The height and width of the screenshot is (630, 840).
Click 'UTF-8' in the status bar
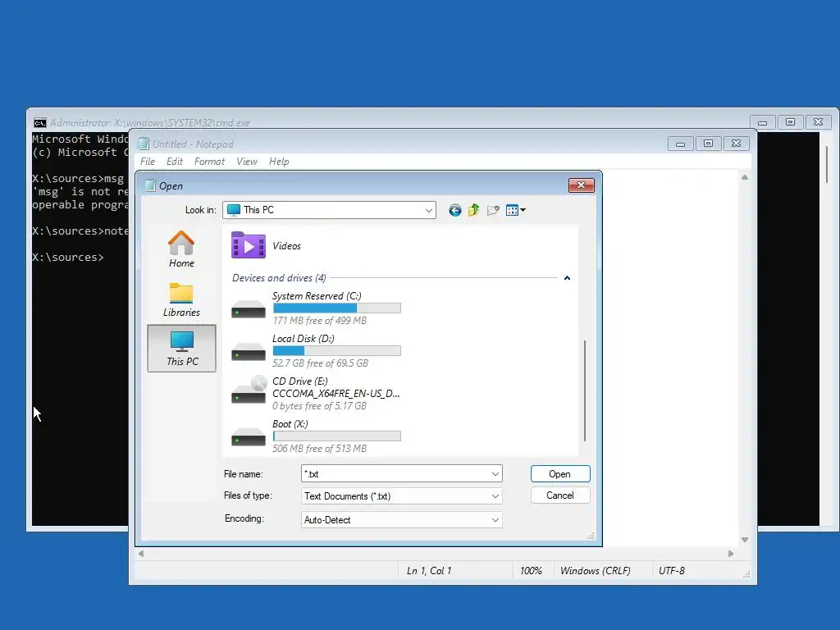[672, 571]
